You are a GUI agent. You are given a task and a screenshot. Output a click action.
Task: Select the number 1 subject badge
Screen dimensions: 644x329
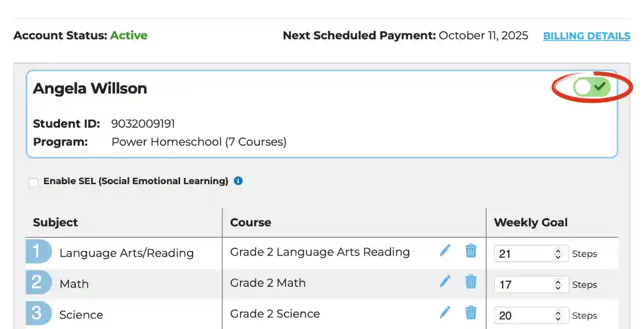click(39, 251)
